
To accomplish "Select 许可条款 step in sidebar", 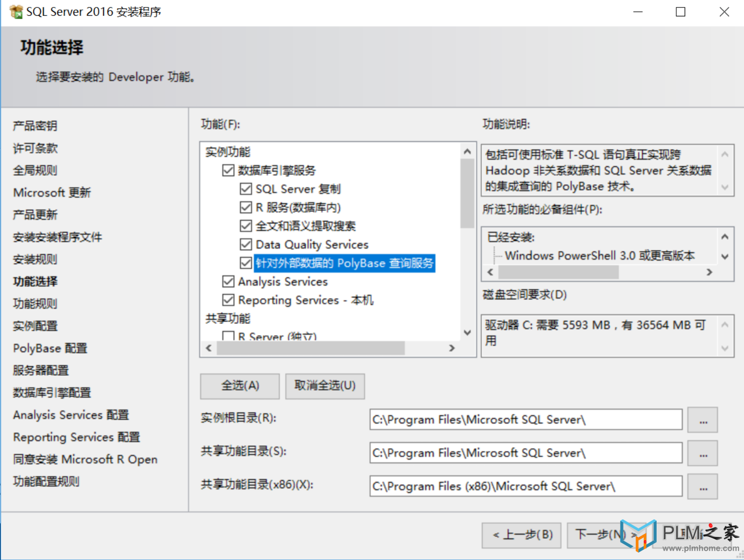I will [35, 148].
